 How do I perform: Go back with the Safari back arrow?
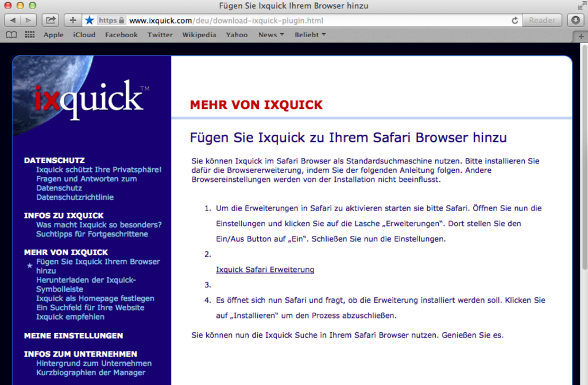[13, 20]
